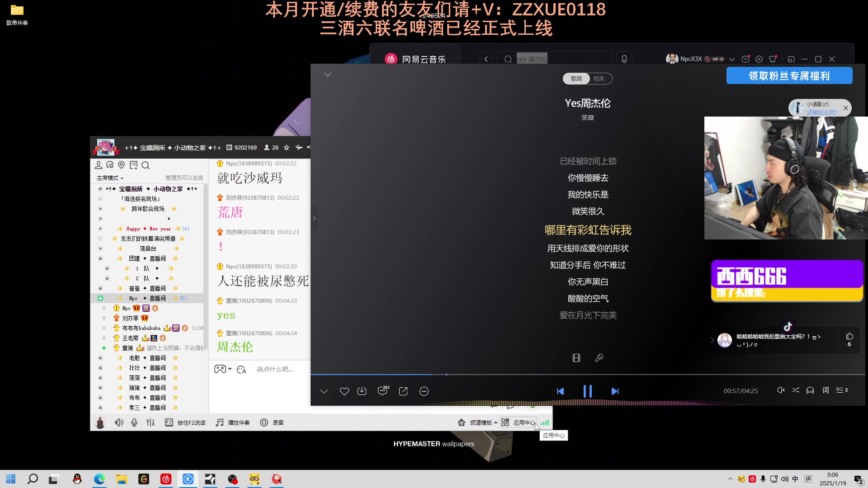Viewport: 868px width, 488px height.
Task: Click the 按住F2说话 button
Action: [x=185, y=422]
